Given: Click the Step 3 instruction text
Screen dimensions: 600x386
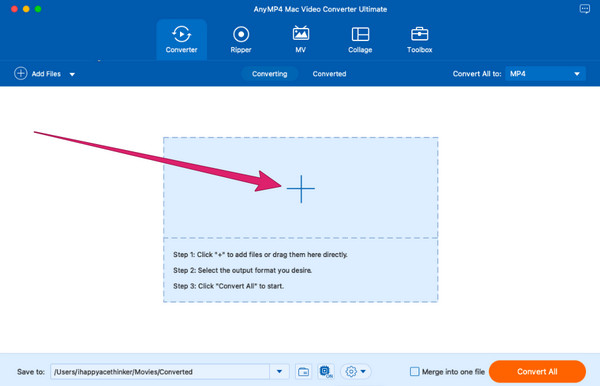Looking at the screenshot, I should 228,286.
